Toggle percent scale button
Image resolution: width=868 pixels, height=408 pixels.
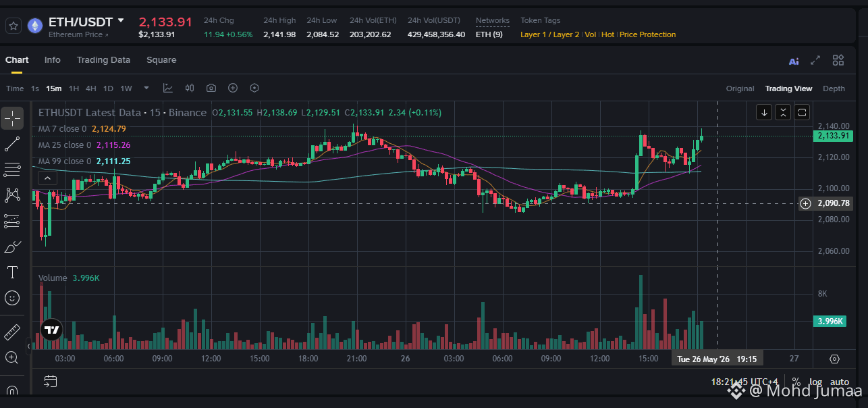796,382
